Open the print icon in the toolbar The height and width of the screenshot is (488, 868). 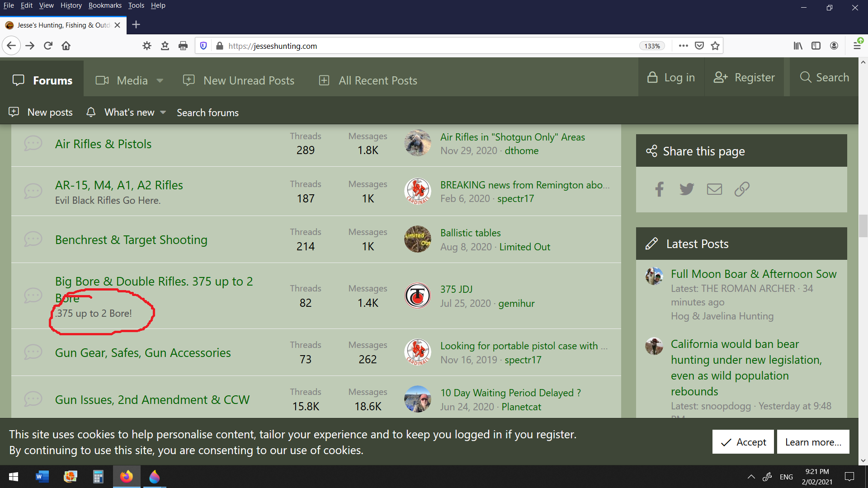point(183,45)
